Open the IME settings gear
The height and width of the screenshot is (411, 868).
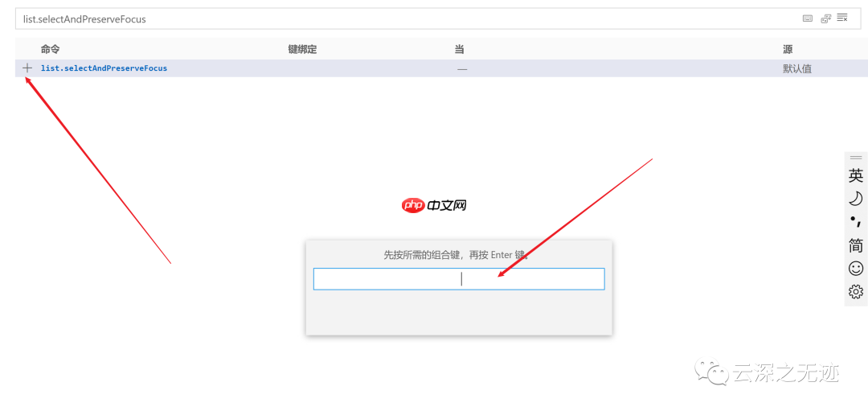(856, 291)
